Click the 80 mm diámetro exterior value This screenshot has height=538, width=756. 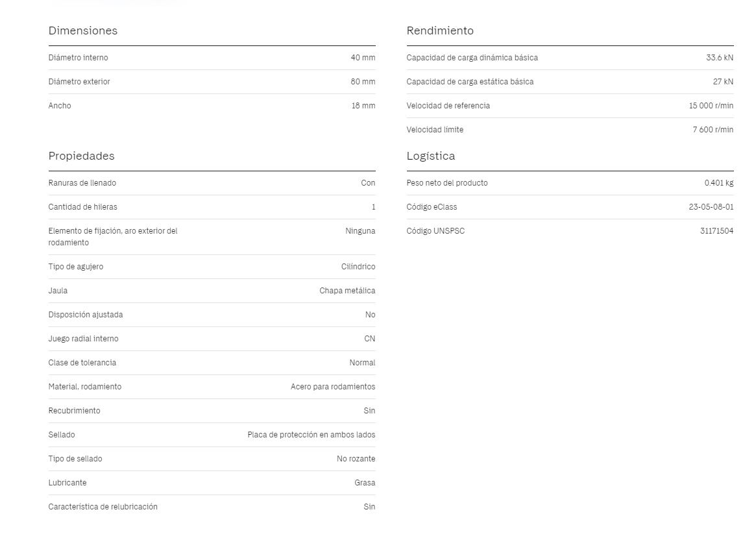click(363, 82)
